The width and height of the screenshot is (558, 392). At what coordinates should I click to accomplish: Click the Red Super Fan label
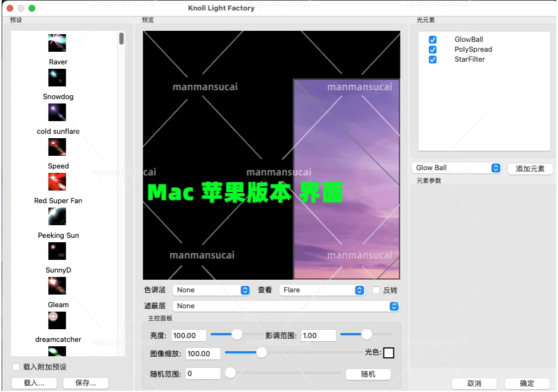[x=58, y=201]
